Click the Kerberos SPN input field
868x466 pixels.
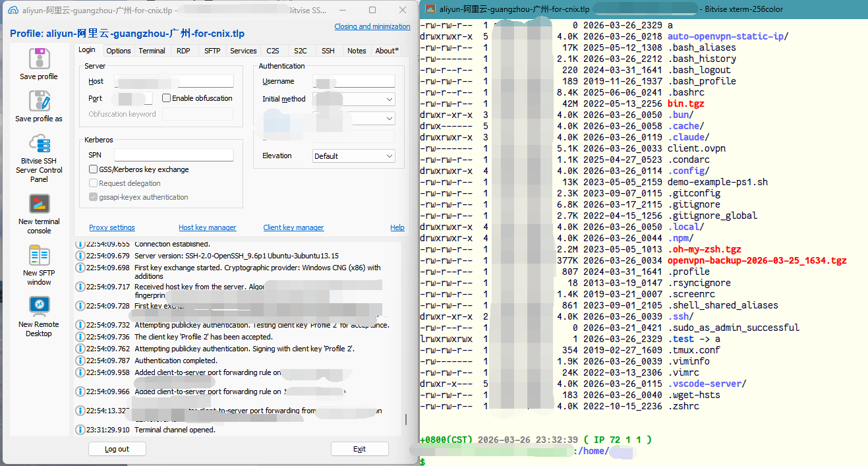coord(174,155)
